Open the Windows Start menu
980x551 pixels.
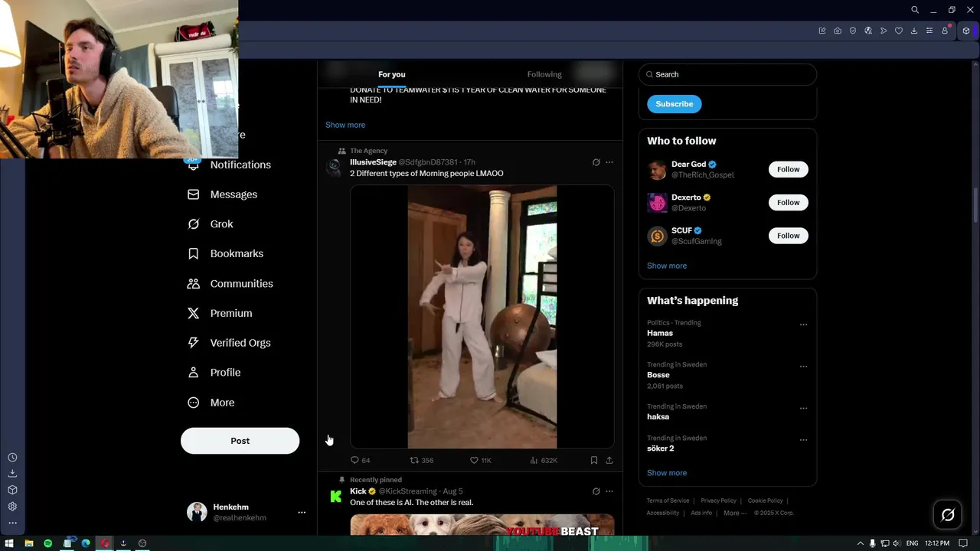(x=9, y=543)
